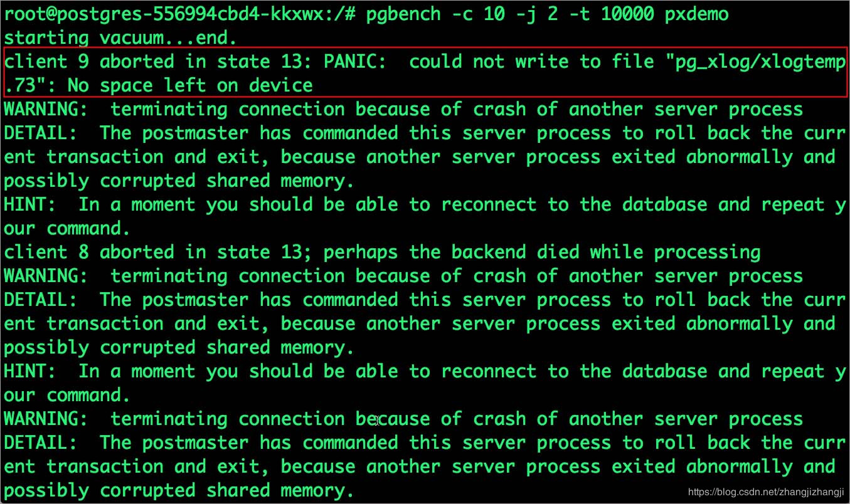850x504 pixels.
Task: Click the 'starting vacuum...end.' line
Action: click(x=120, y=38)
